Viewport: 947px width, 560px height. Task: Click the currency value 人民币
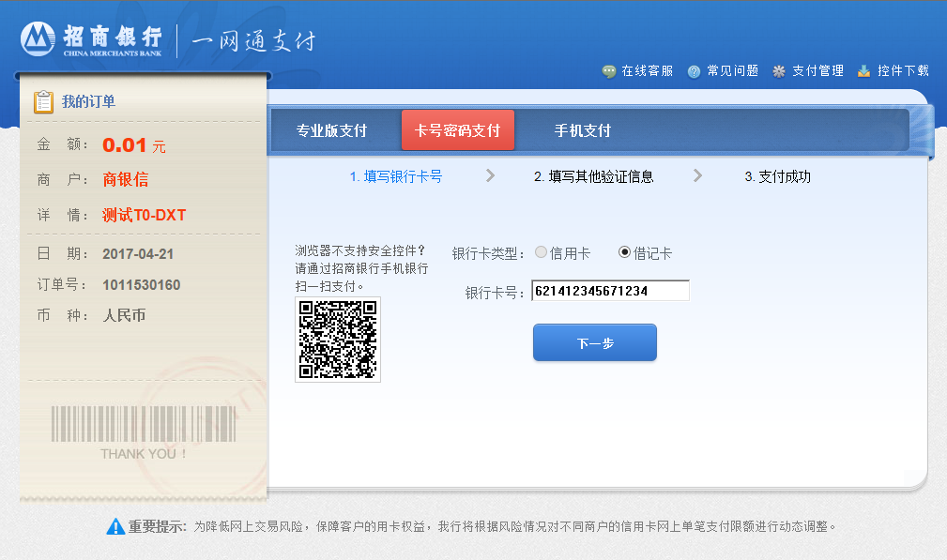click(124, 315)
